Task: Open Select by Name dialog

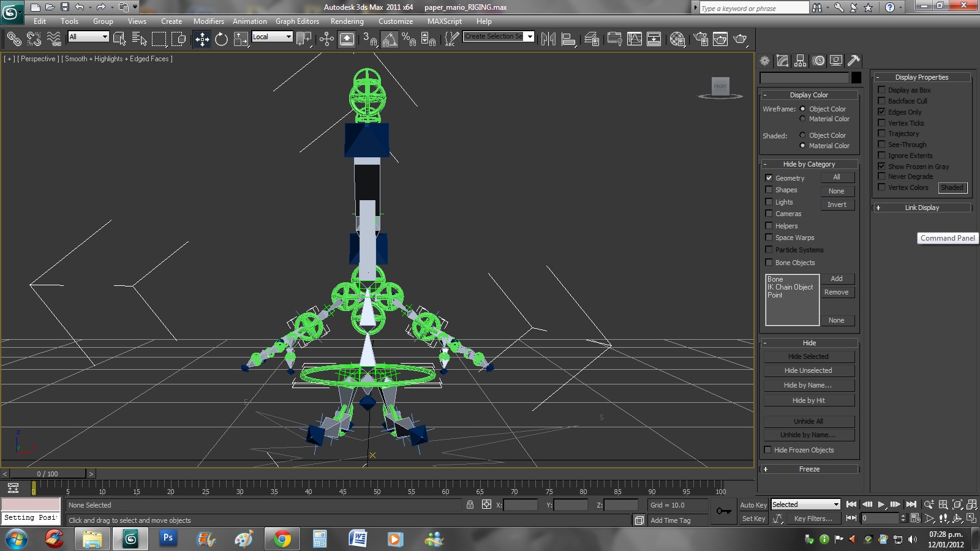Action: 139,39
